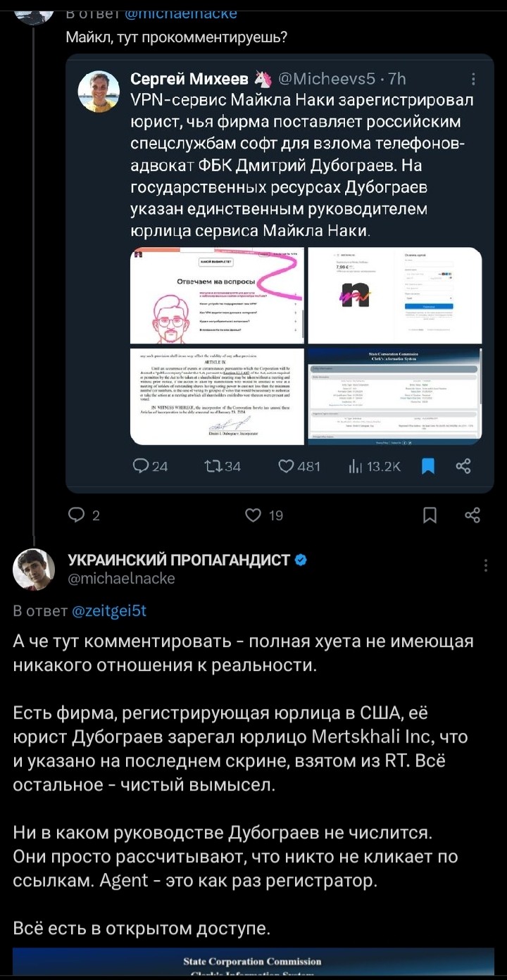
Task: Open more options for УКРАИНСКИЙ ПРОПАГАНДИСТ tweet
Action: (485, 565)
